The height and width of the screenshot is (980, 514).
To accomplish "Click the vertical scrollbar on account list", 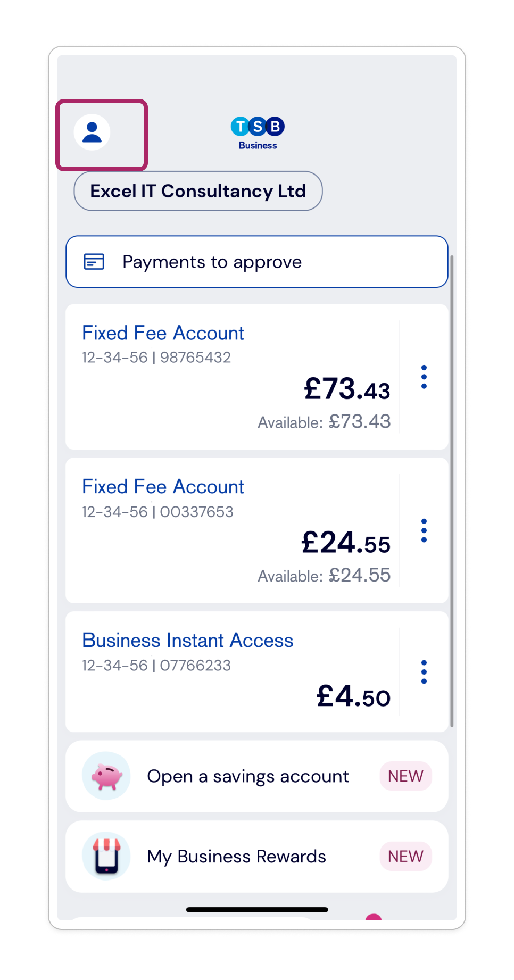I will coord(452,491).
